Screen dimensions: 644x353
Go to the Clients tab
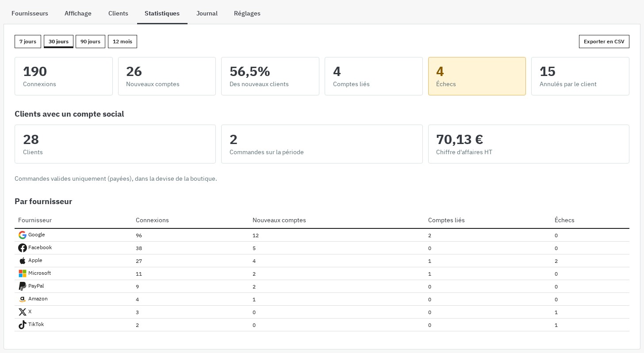point(118,13)
